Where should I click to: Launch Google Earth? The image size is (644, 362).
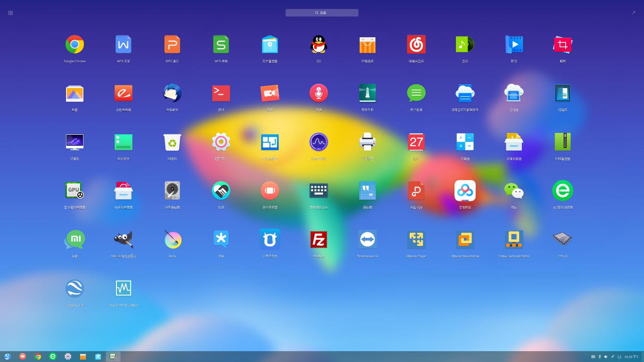pos(74,288)
